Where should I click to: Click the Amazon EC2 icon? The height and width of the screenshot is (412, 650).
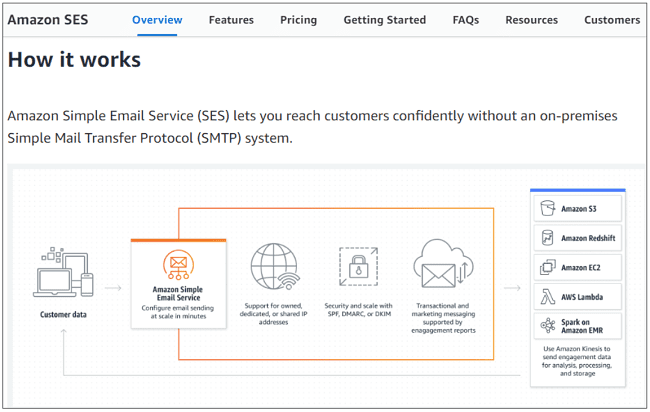coord(547,267)
